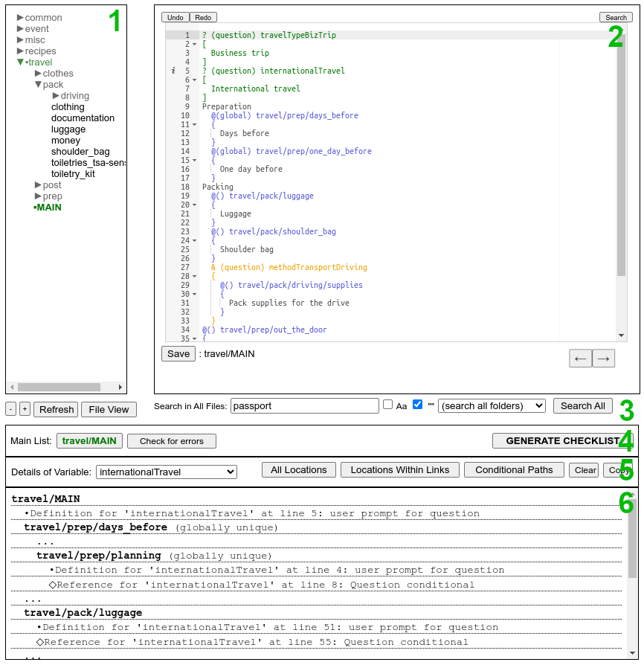
Task: Click travel/pack/luggage link on line 19
Action: (x=271, y=196)
